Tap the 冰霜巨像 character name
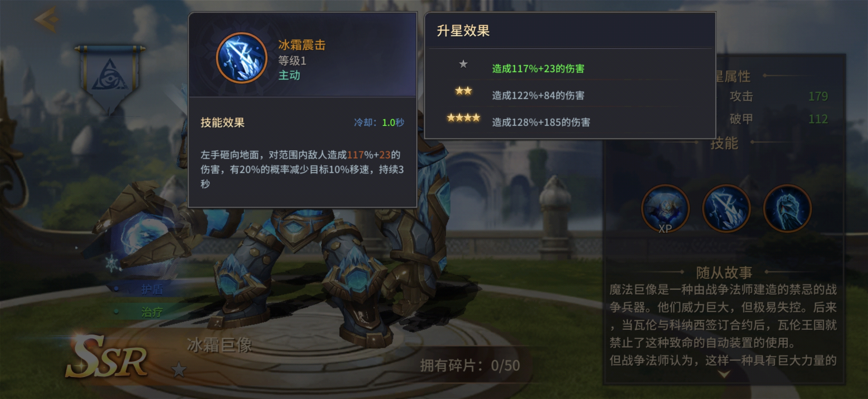Screen dimensions: 868x399 (x=219, y=345)
